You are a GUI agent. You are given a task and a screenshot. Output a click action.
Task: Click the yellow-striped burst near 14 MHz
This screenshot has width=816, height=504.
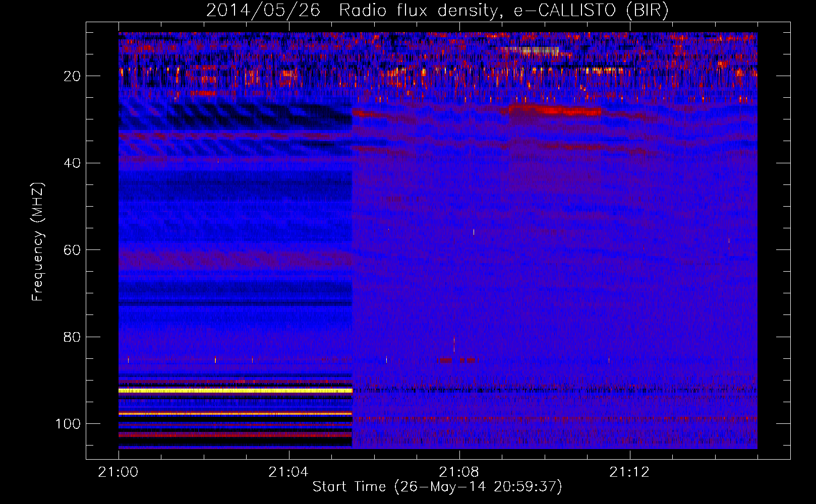pyautogui.click(x=530, y=50)
